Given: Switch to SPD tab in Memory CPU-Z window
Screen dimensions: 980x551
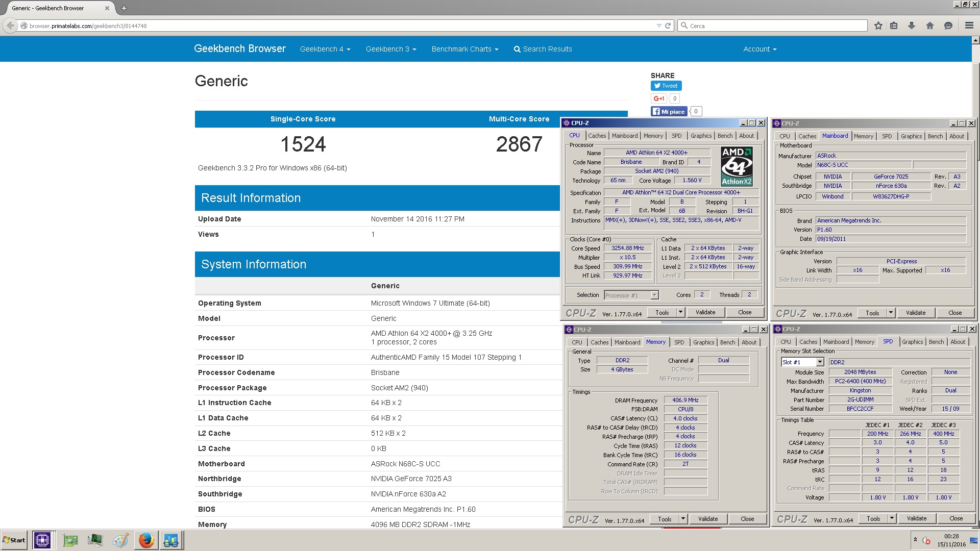Looking at the screenshot, I should pos(679,342).
